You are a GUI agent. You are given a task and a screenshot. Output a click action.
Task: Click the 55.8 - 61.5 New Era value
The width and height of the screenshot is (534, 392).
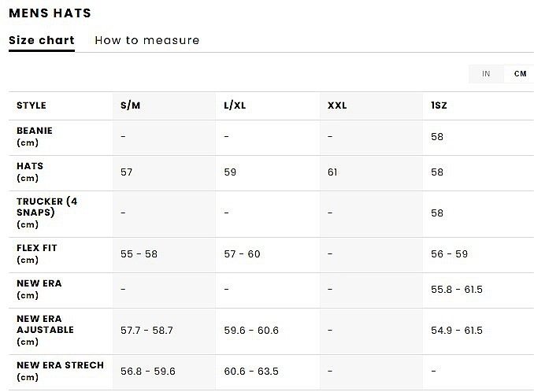coord(457,290)
